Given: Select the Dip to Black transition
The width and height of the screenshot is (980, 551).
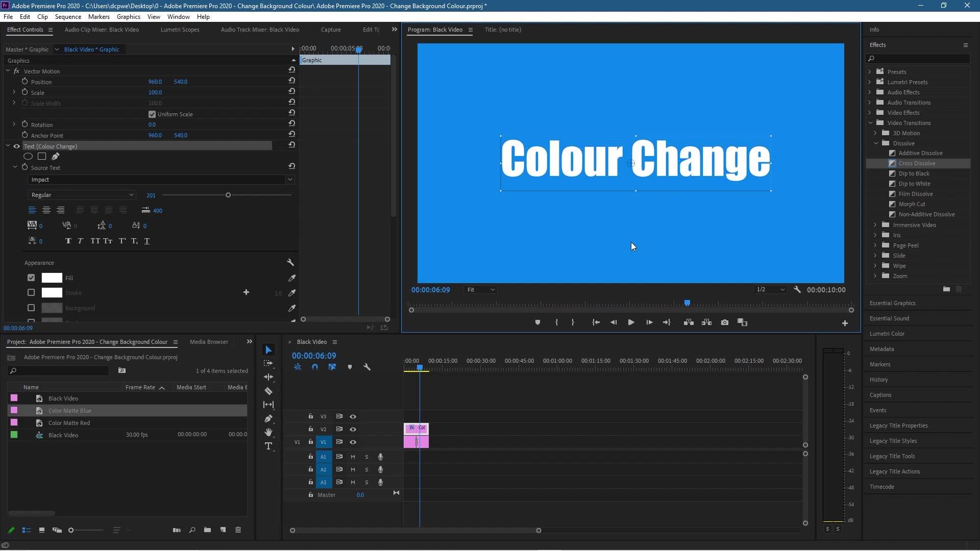Looking at the screenshot, I should pyautogui.click(x=914, y=173).
